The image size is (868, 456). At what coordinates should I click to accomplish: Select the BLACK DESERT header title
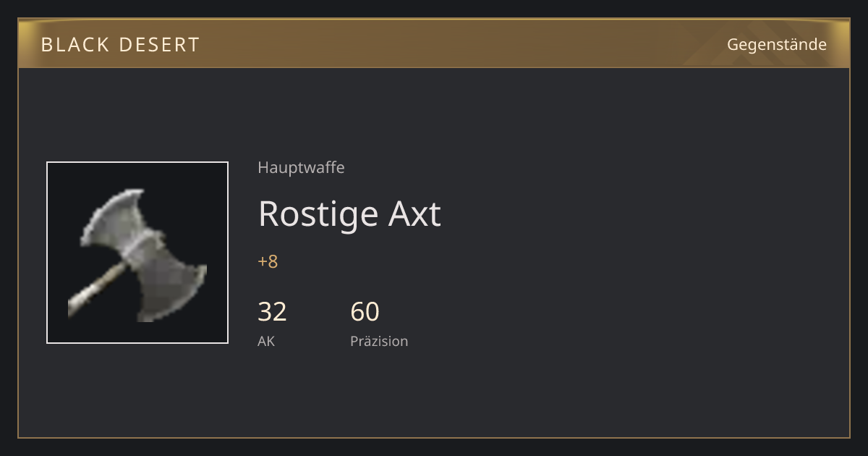120,45
